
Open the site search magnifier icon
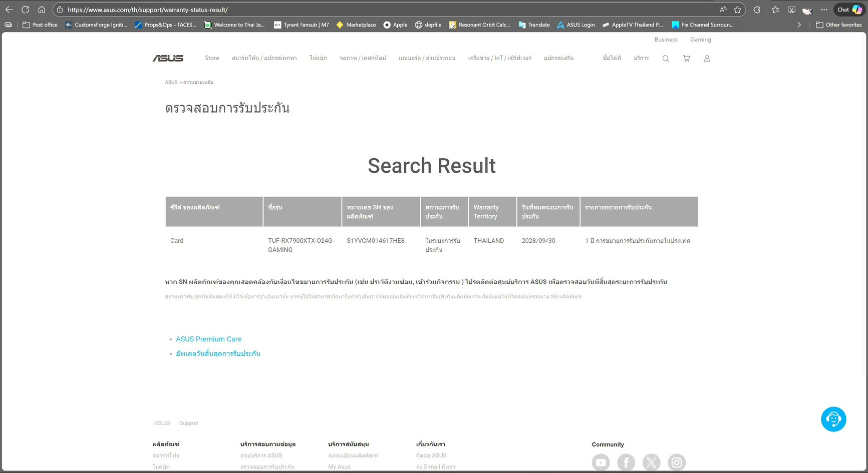pos(665,59)
